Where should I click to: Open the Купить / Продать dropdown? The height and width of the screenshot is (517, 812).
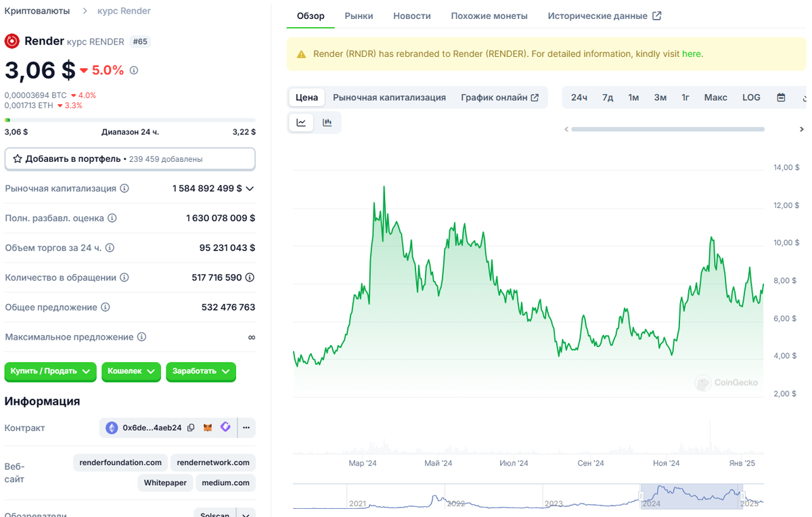tap(50, 372)
